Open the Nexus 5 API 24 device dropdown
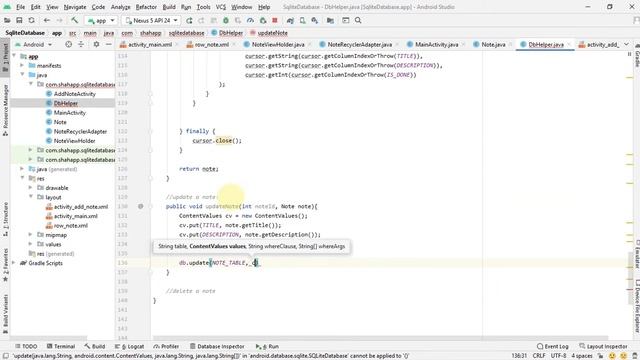Image resolution: width=640 pixels, height=360 pixels. pyautogui.click(x=151, y=20)
